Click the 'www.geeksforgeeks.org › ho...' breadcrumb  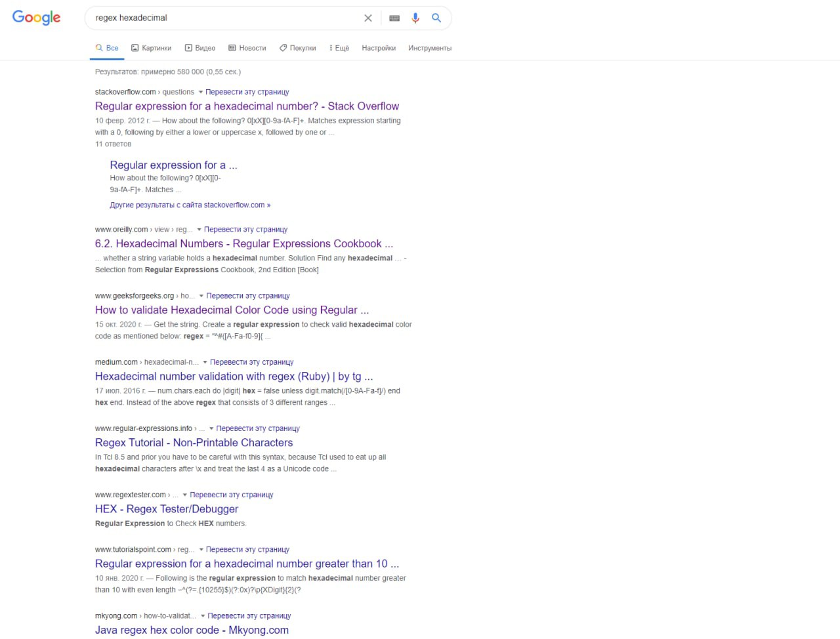145,296
